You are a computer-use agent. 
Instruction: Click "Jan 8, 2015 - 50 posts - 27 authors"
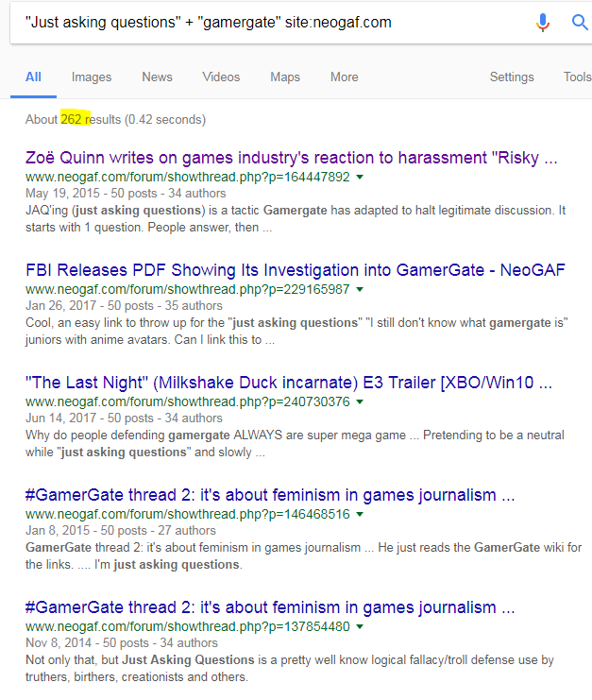click(121, 531)
